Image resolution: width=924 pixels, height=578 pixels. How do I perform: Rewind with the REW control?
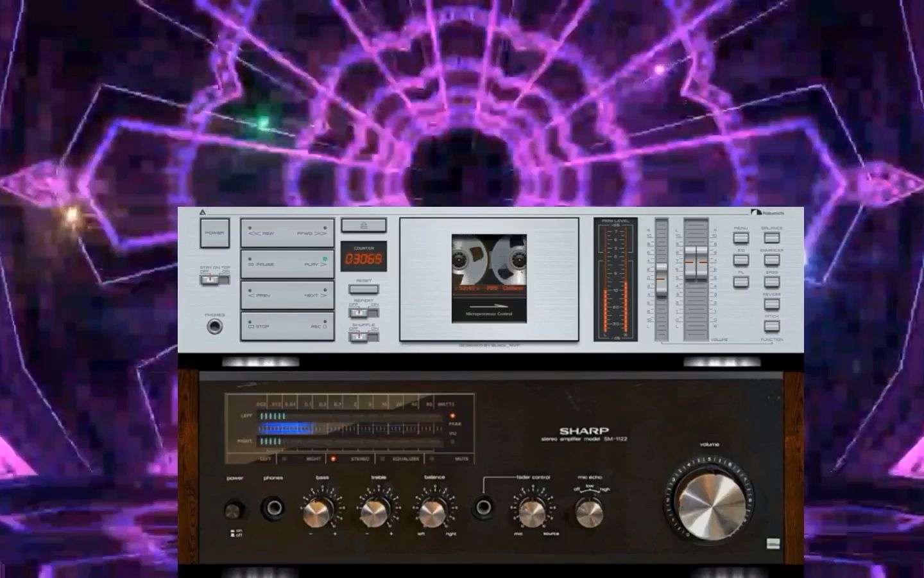pyautogui.click(x=264, y=233)
